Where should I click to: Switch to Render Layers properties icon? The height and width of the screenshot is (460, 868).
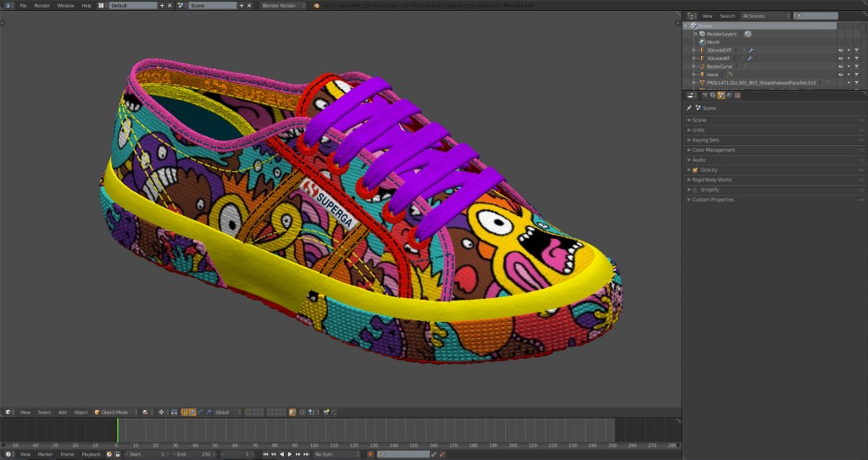(712, 95)
